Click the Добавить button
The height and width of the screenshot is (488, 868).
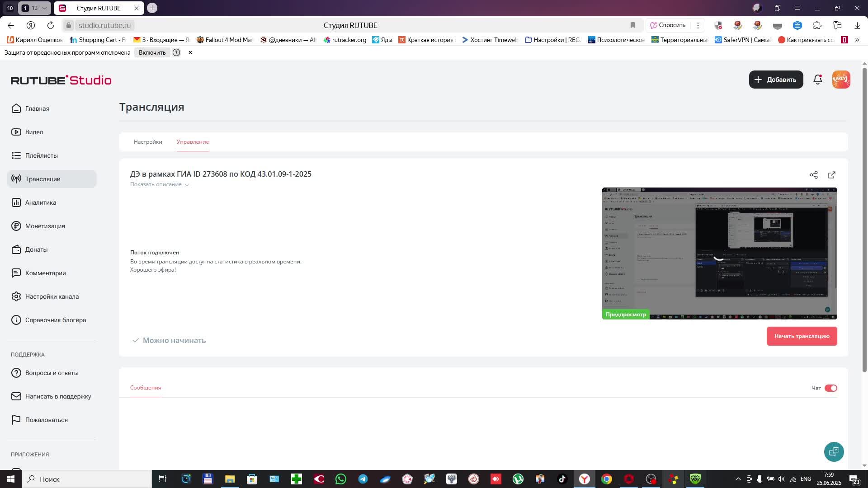tap(776, 80)
